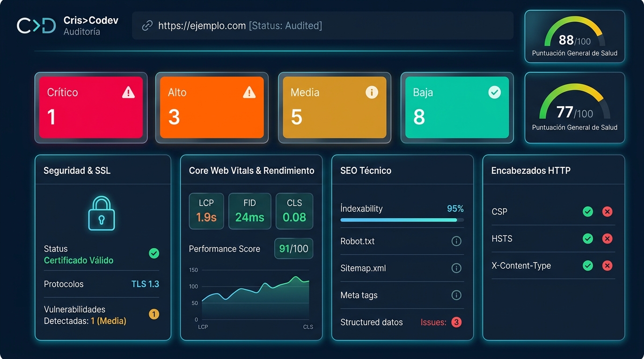Viewport: 644px width, 359px height.
Task: Click the warning triangle on Crítico card
Action: coord(128,92)
